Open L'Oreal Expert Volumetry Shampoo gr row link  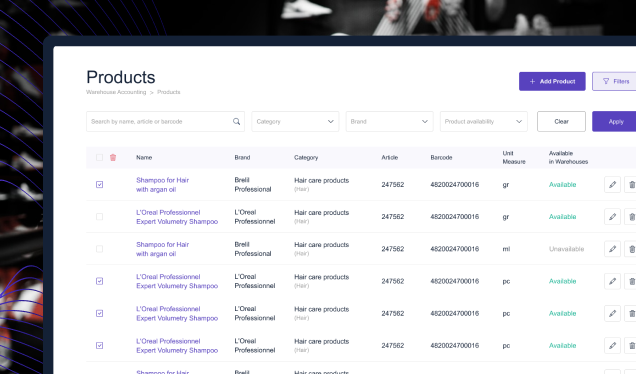(x=177, y=217)
